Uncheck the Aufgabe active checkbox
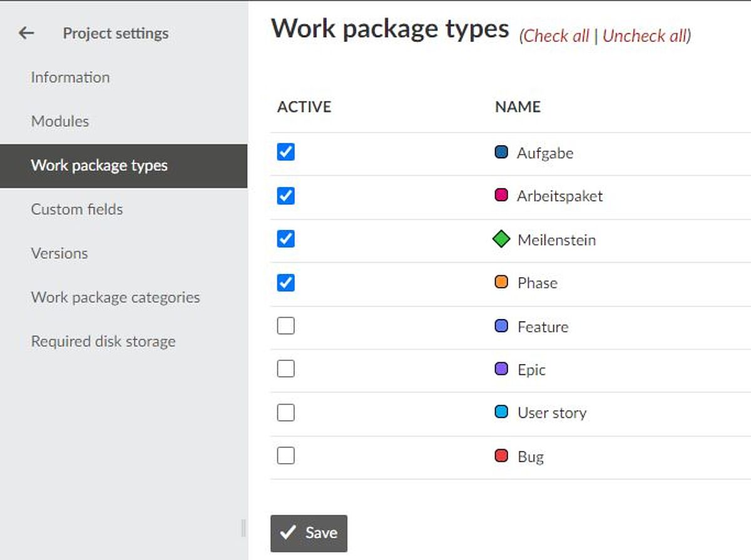Image resolution: width=751 pixels, height=560 pixels. point(286,152)
